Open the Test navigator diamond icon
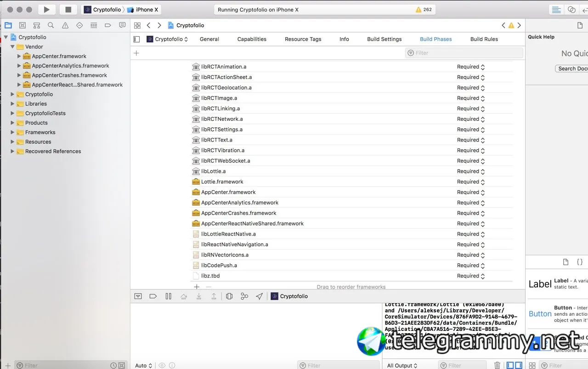This screenshot has height=369, width=588. point(79,25)
